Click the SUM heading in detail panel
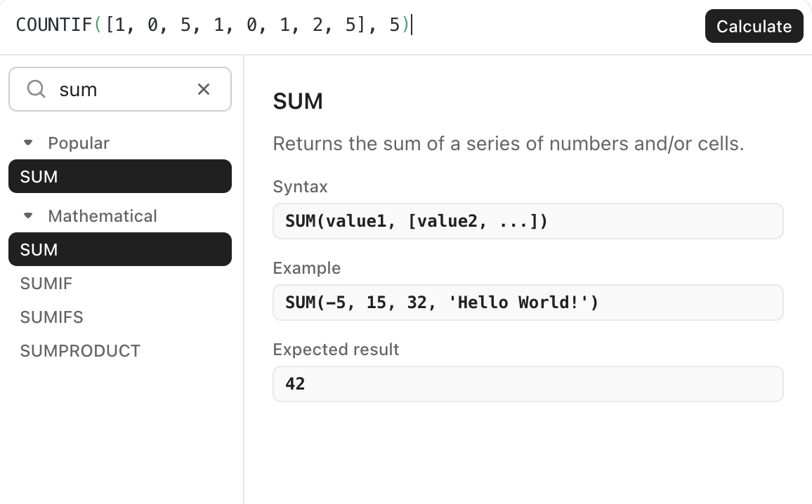Screen dimensions: 812x504 point(297,101)
